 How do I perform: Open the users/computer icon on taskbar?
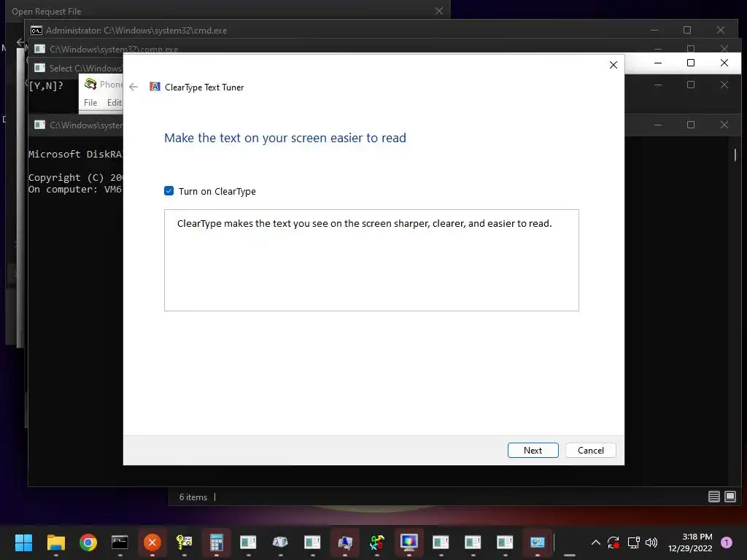345,542
